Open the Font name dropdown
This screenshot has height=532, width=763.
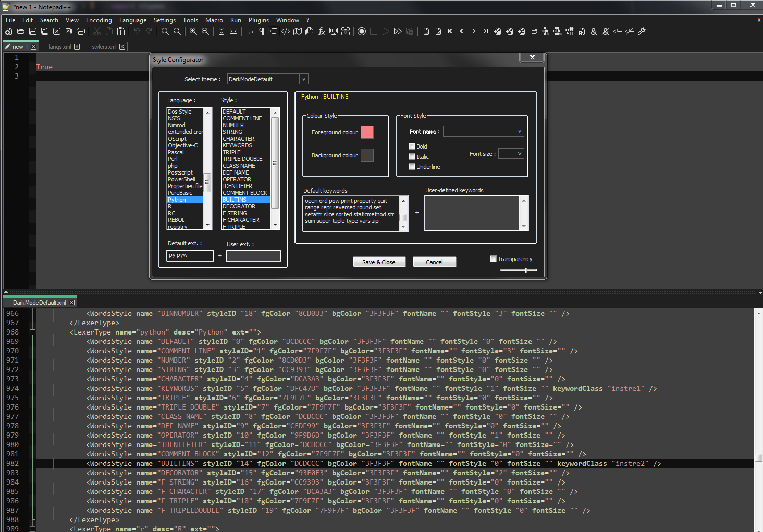click(x=519, y=131)
